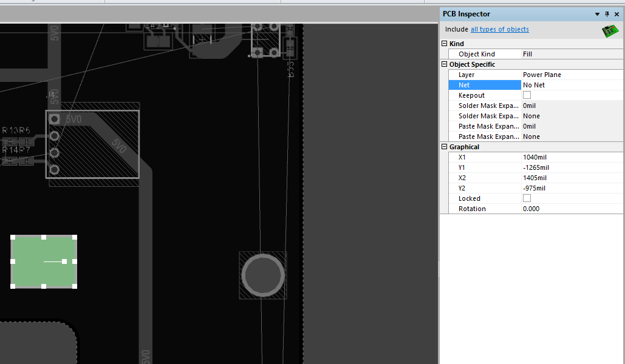
Task: Select the square top pad of J4
Action: tap(55, 119)
